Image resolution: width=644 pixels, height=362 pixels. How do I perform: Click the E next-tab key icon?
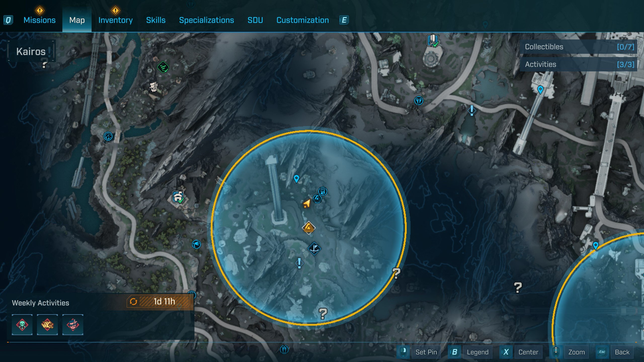coord(344,20)
